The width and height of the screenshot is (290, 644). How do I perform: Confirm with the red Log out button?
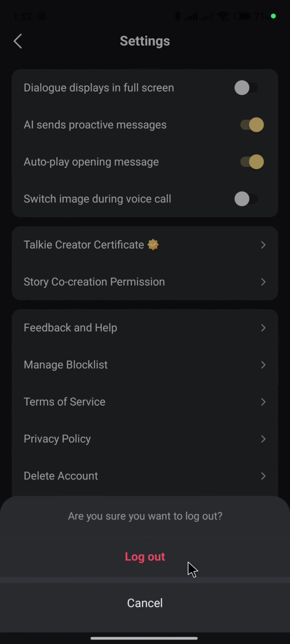pos(145,557)
